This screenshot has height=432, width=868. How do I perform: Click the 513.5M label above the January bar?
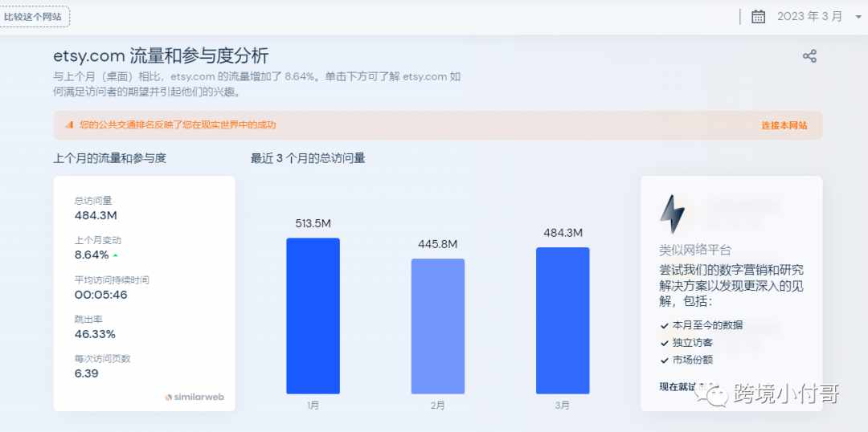coord(313,223)
